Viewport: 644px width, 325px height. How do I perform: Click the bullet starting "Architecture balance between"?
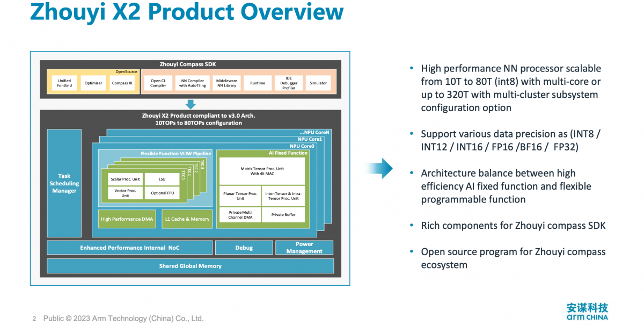click(506, 186)
